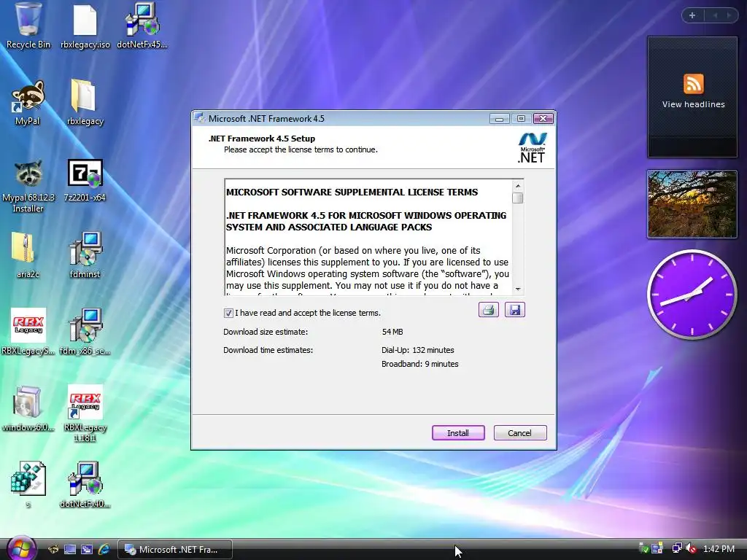Screen dimensions: 747x560
Task: Click the Microsoft .NET Fra... taskbar button
Action: (x=175, y=550)
